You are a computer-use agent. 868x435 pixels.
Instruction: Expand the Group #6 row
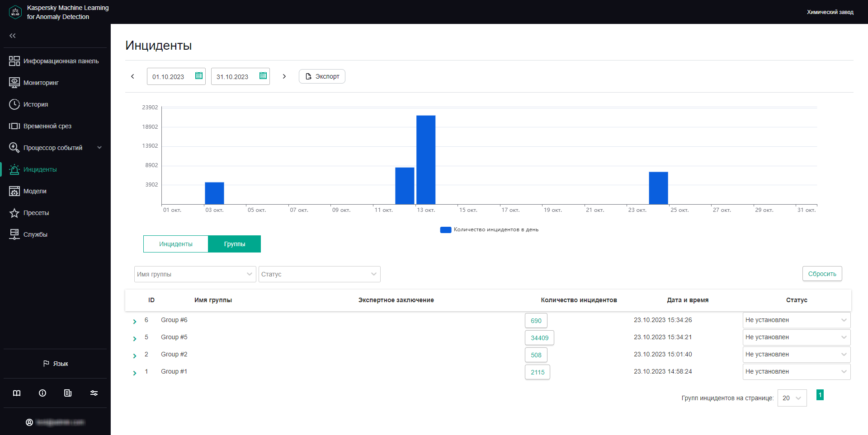135,321
